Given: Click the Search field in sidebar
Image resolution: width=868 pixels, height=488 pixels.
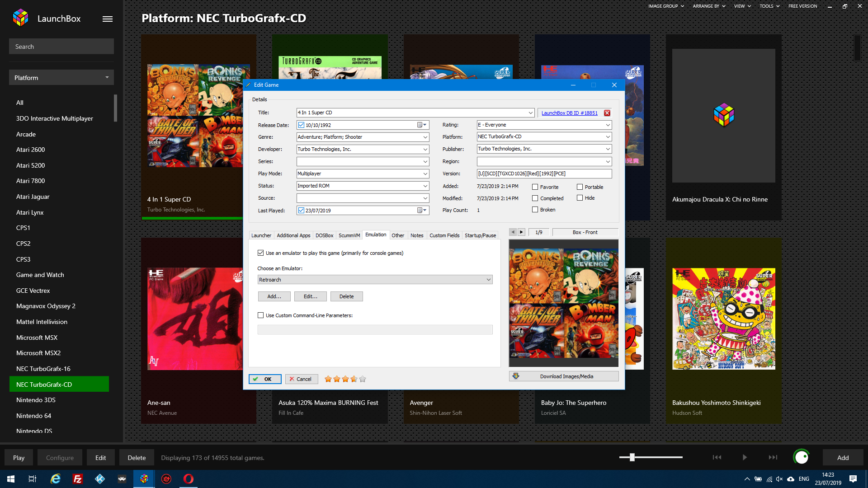Looking at the screenshot, I should coord(61,47).
